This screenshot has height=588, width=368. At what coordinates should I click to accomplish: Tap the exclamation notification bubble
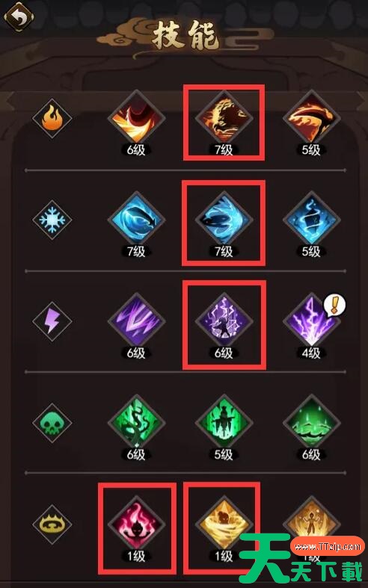(334, 306)
